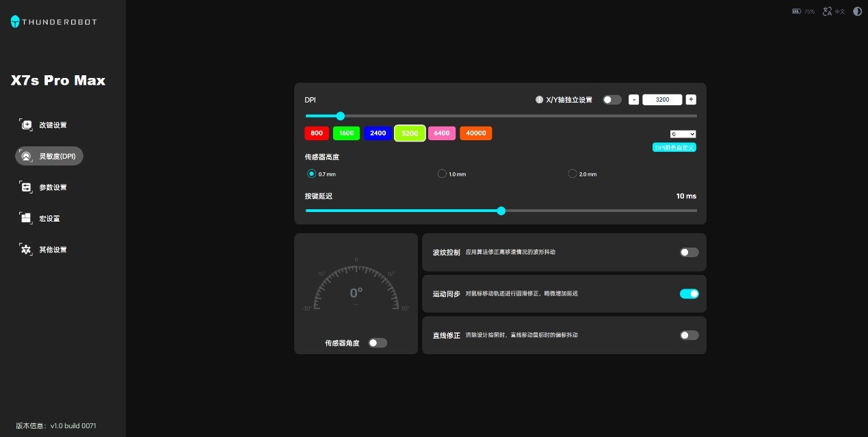Viewport: 868px width, 437px height.
Task: Select the red 800 DPI preset
Action: coord(317,133)
